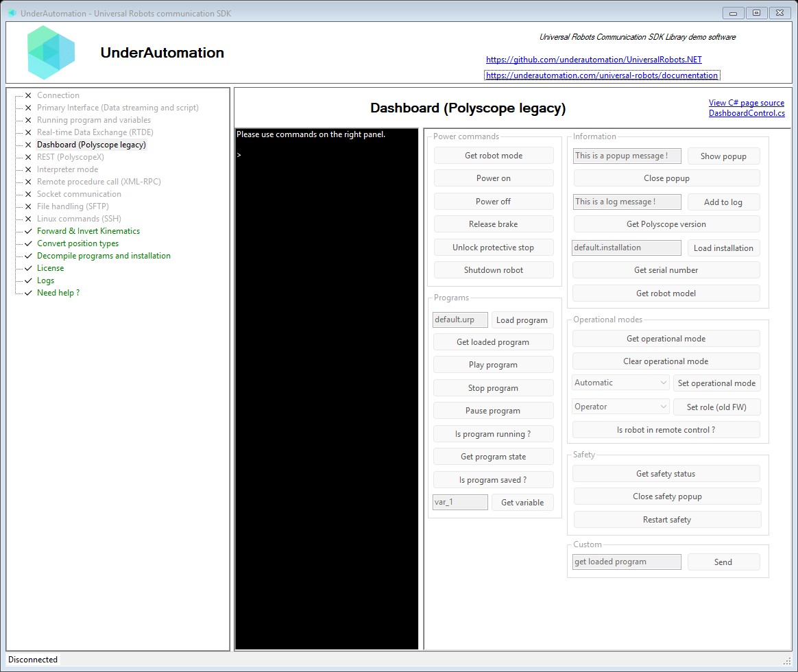Screen dimensions: 798x672
Task: Select Primary Interface (Data streaming and script)
Action: pyautogui.click(x=117, y=108)
